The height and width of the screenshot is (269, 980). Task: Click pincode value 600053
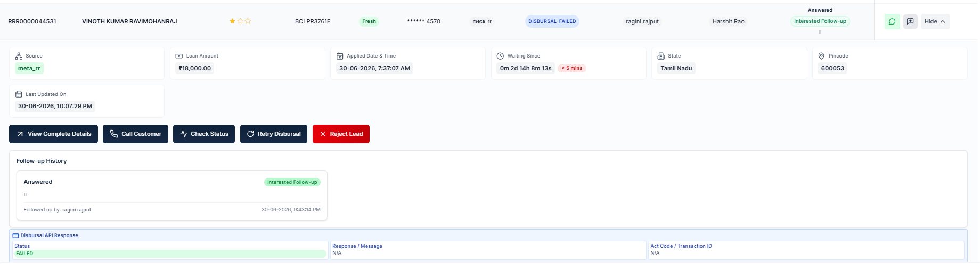(832, 68)
